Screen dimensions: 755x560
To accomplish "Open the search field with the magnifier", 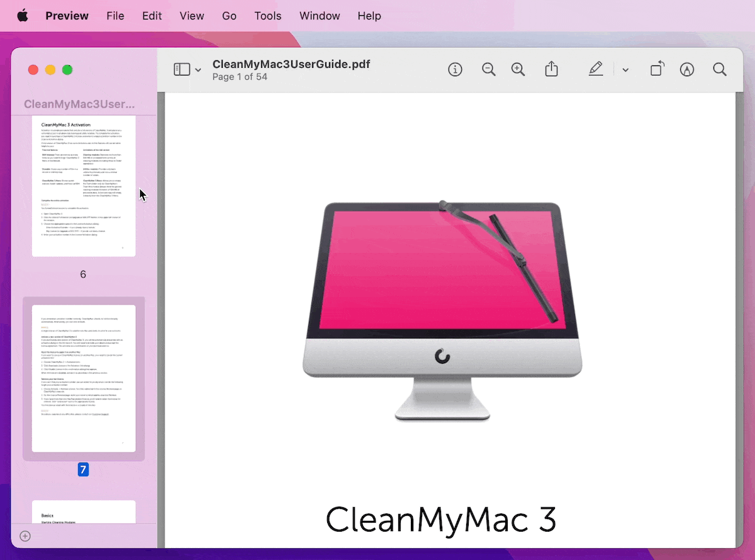I will tap(720, 69).
